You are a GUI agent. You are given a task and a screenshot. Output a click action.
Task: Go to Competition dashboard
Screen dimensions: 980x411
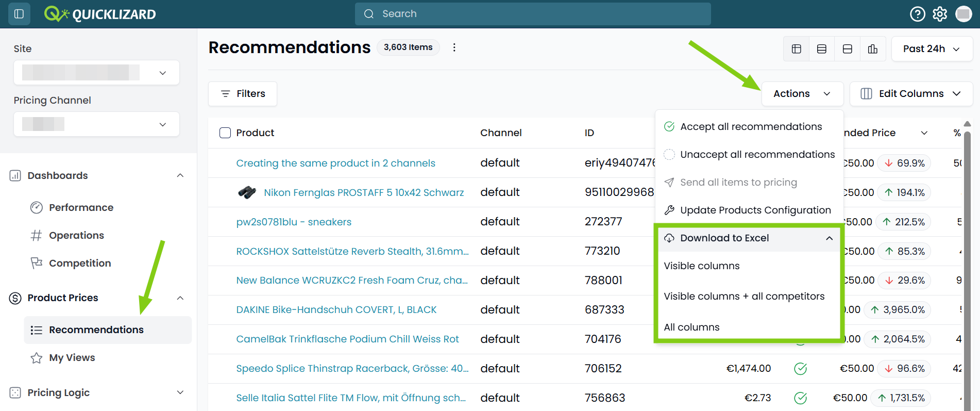click(x=80, y=263)
